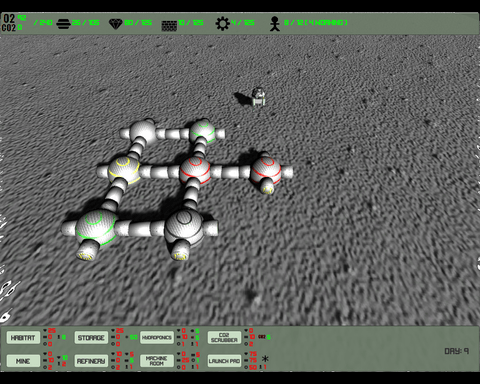Click the '8 / 12 (4 working)' population text
The width and height of the screenshot is (480, 384).
[316, 23]
